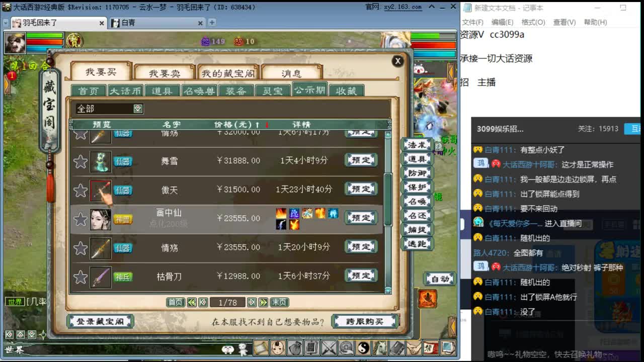Viewport: 644px width, 362px height.
Task: Select the 收藏 category tab
Action: coord(346,91)
